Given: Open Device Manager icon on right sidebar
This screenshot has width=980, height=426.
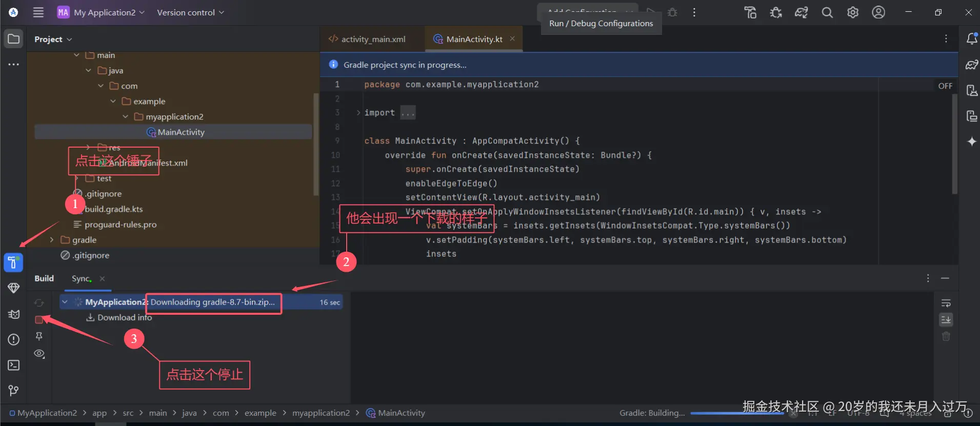Looking at the screenshot, I should click(x=972, y=91).
